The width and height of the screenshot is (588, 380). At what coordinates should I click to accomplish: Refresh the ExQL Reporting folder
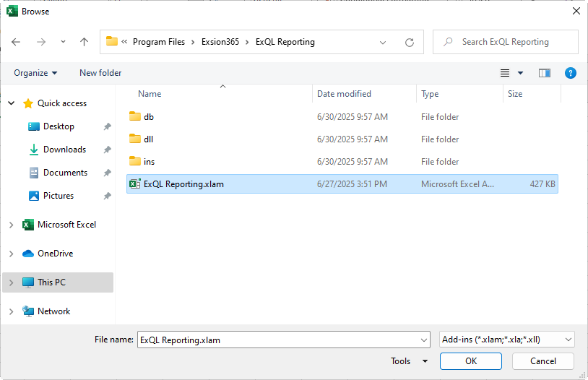410,43
